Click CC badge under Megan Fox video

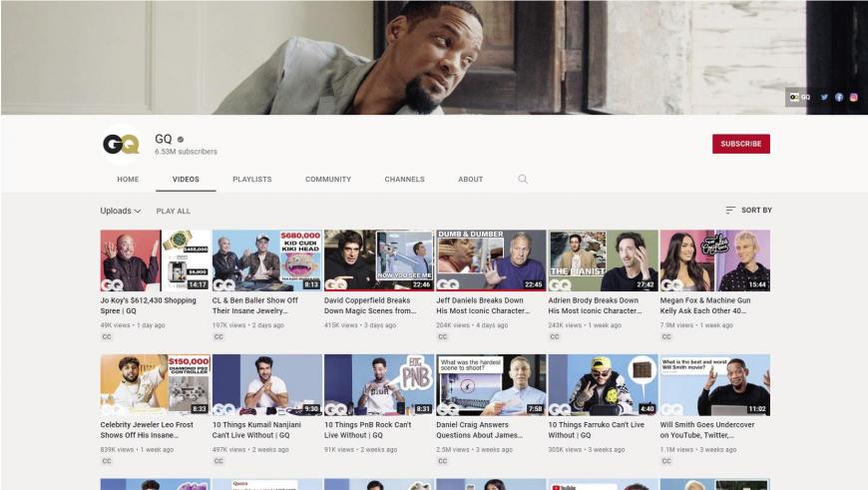[665, 336]
